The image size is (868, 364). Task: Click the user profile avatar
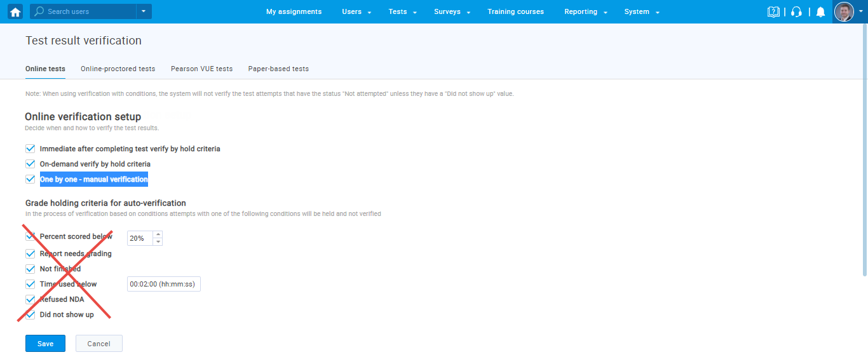[x=844, y=11]
